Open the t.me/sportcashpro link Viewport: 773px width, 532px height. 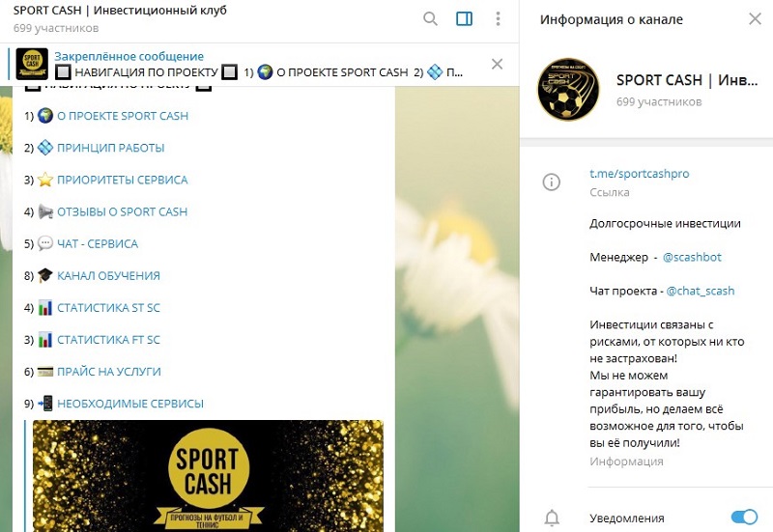pos(639,174)
